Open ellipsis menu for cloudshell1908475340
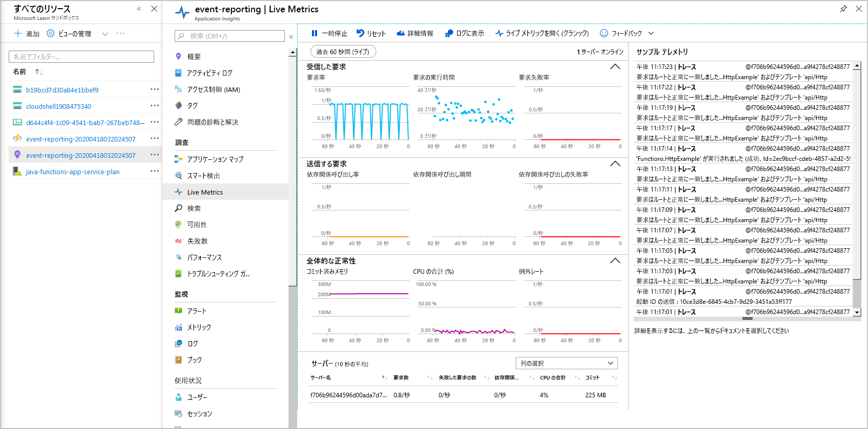Viewport: 868px width, 429px height. coord(155,106)
